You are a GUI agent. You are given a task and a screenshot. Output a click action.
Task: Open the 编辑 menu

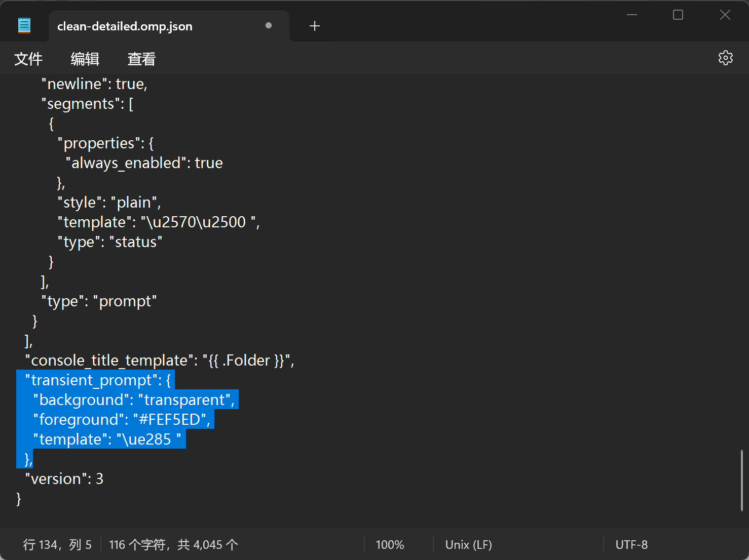[x=85, y=59]
